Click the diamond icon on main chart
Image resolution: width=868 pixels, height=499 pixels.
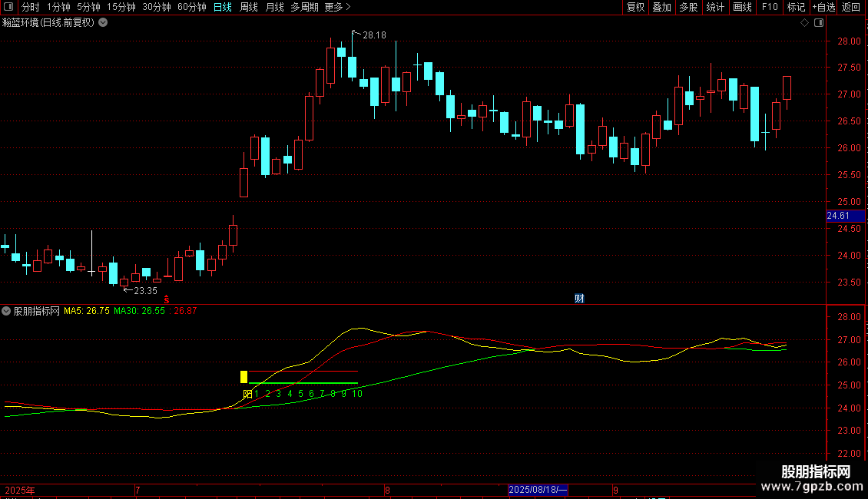(x=805, y=23)
